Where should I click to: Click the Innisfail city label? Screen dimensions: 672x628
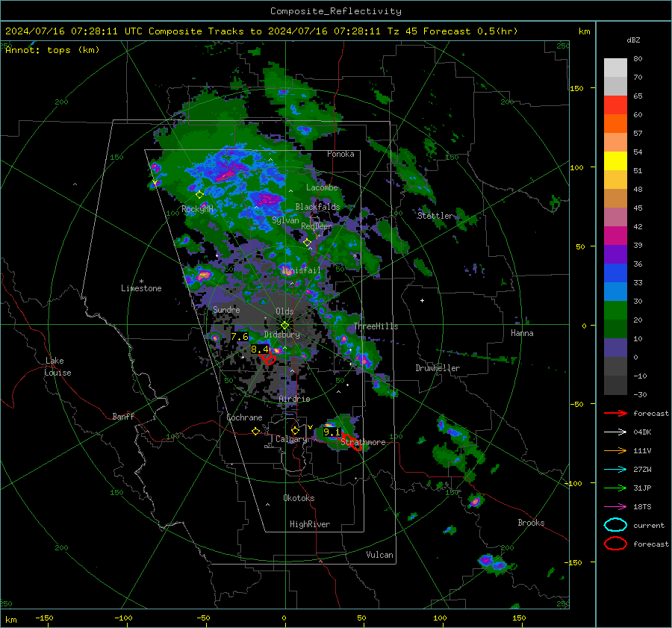[x=302, y=270]
